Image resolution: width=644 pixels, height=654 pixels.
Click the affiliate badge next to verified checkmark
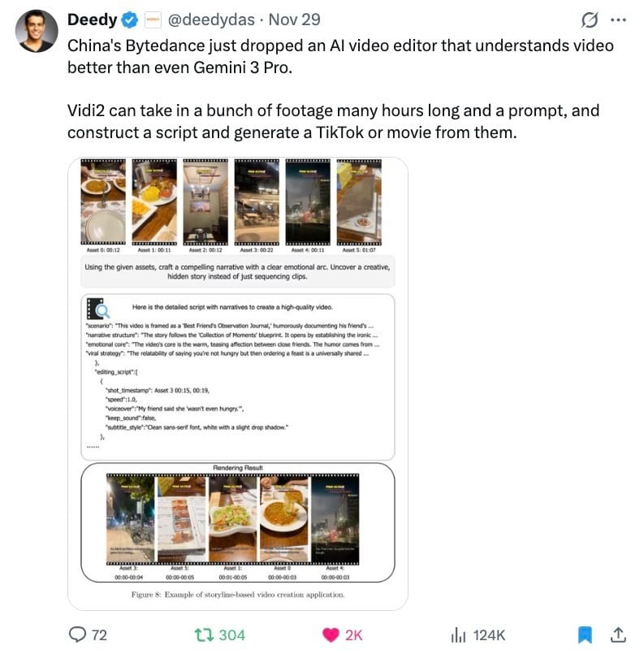pyautogui.click(x=153, y=20)
